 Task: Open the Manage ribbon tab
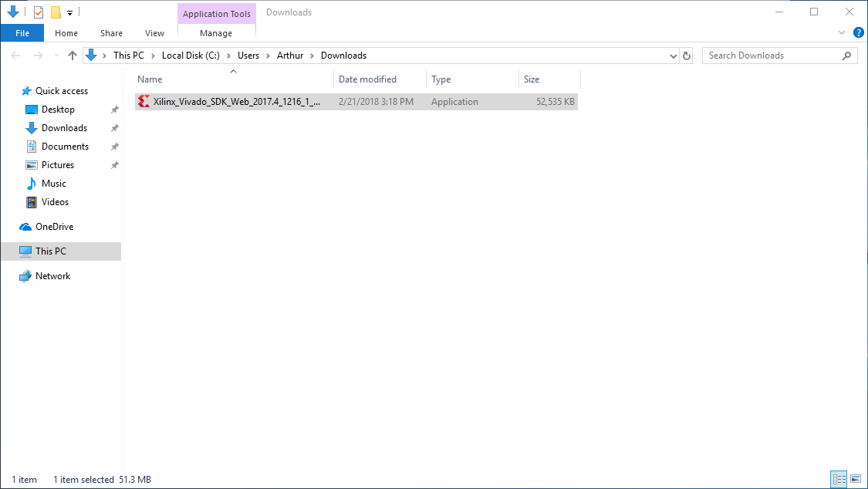[x=216, y=33]
